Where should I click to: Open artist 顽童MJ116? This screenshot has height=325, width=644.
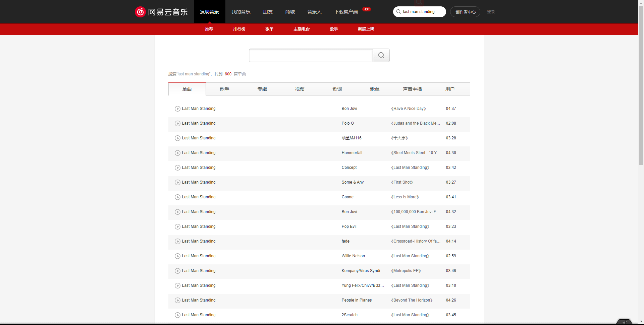[352, 138]
